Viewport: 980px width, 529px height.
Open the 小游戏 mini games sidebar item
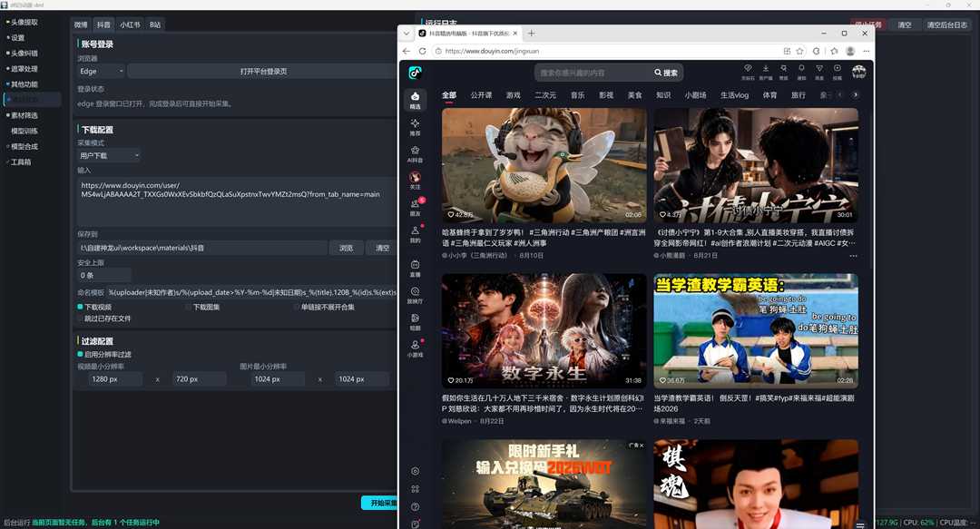click(415, 349)
